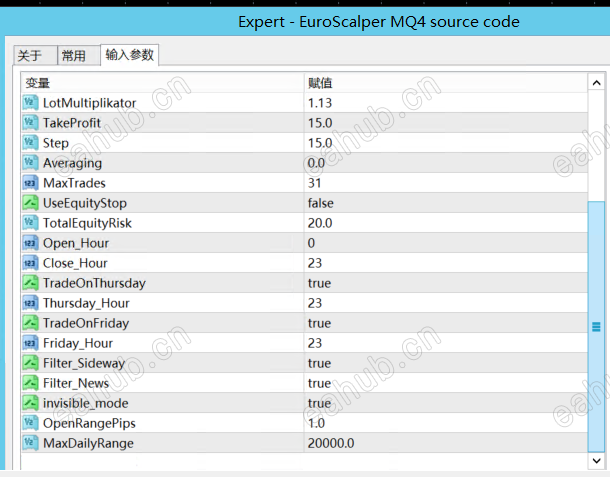Click the MaxTrades variable name
This screenshot has height=477, width=610.
pos(74,183)
